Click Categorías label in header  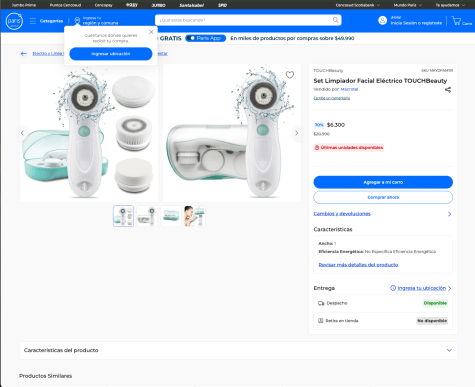tap(51, 21)
